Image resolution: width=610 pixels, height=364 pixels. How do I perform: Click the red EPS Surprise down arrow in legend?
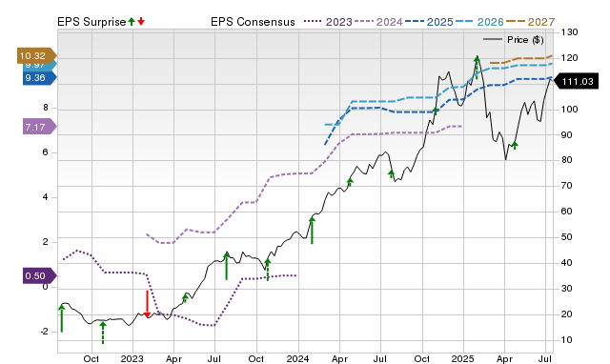click(x=141, y=22)
